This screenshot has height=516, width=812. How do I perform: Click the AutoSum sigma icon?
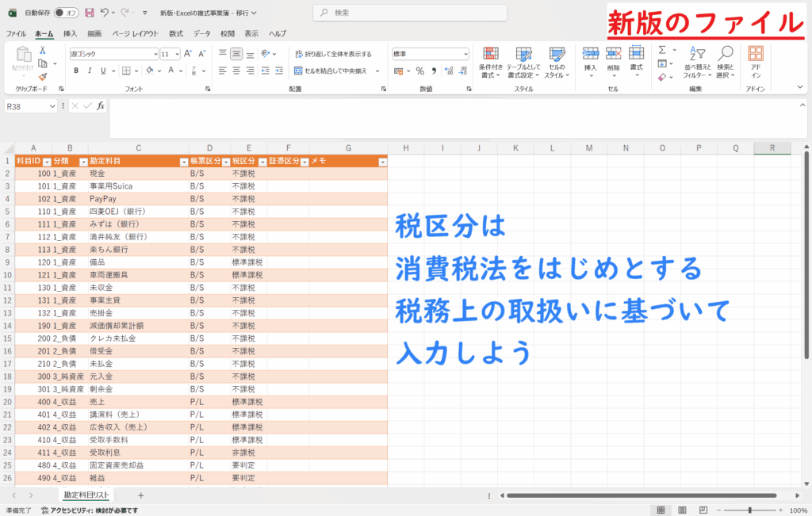pos(662,50)
